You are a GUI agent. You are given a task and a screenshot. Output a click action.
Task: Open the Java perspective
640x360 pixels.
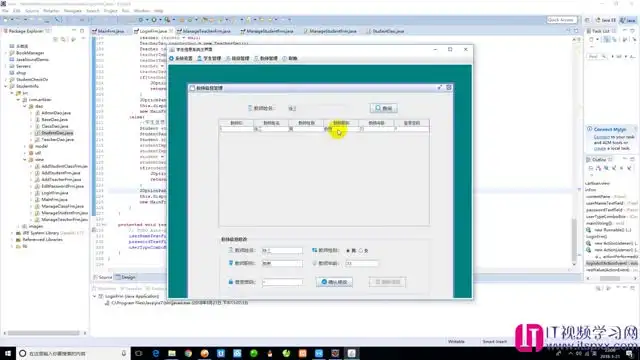click(x=628, y=20)
